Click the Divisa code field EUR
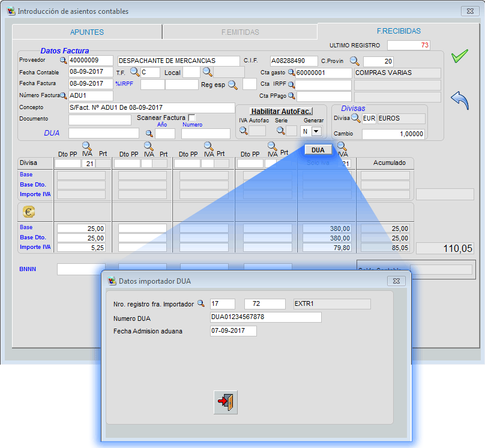 point(369,119)
